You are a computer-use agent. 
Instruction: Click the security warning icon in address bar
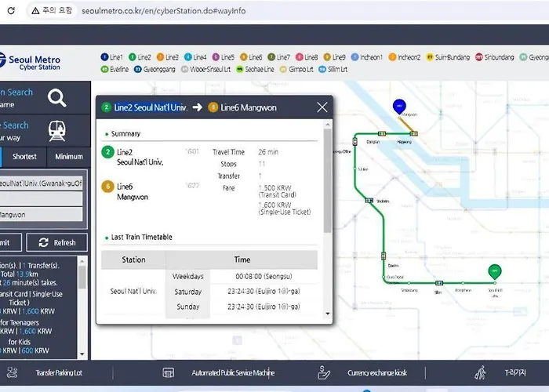pos(35,11)
